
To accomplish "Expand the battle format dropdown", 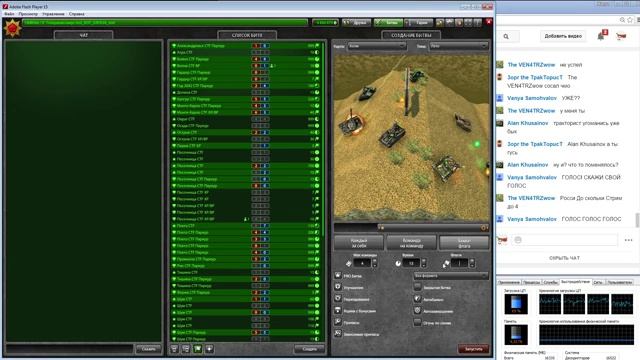I will point(451,276).
